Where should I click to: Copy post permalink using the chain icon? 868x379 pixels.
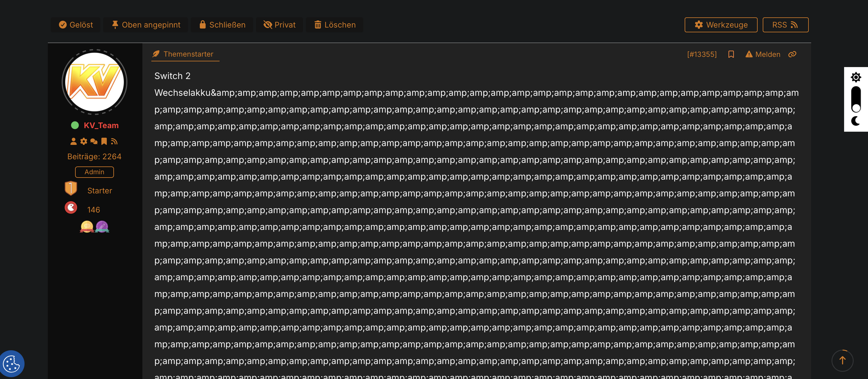792,54
